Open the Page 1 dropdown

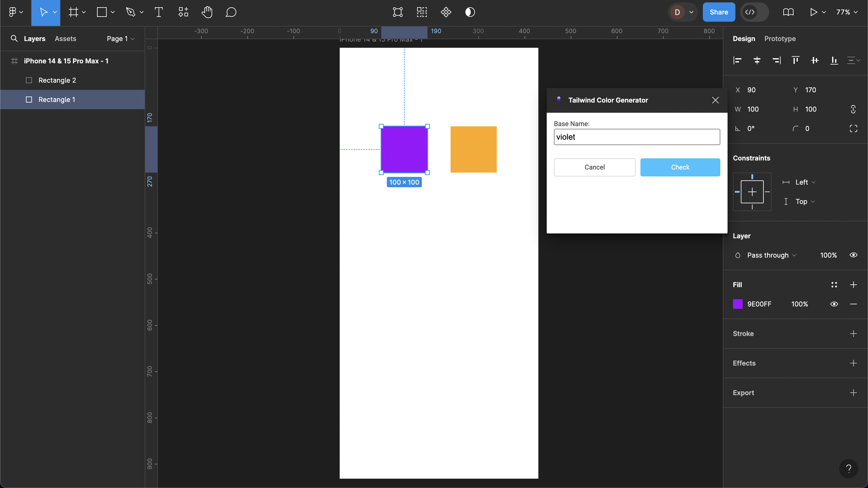tap(120, 38)
